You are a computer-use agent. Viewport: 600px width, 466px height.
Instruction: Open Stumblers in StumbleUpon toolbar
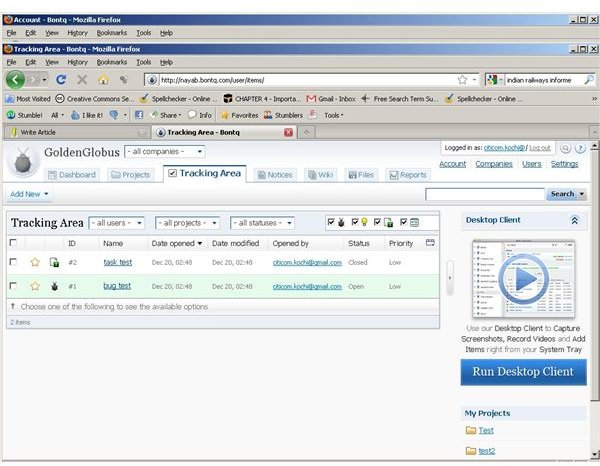pyautogui.click(x=284, y=115)
